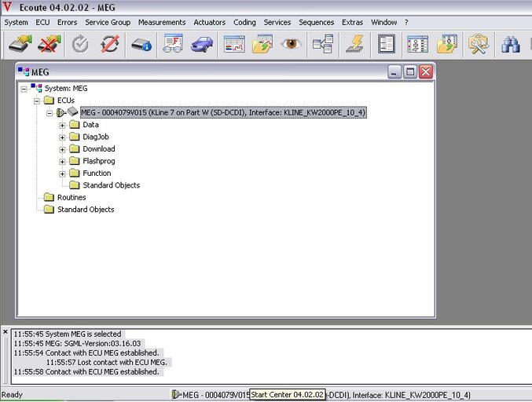This screenshot has width=532, height=402.
Task: Click the binoculars search icon
Action: tap(511, 44)
